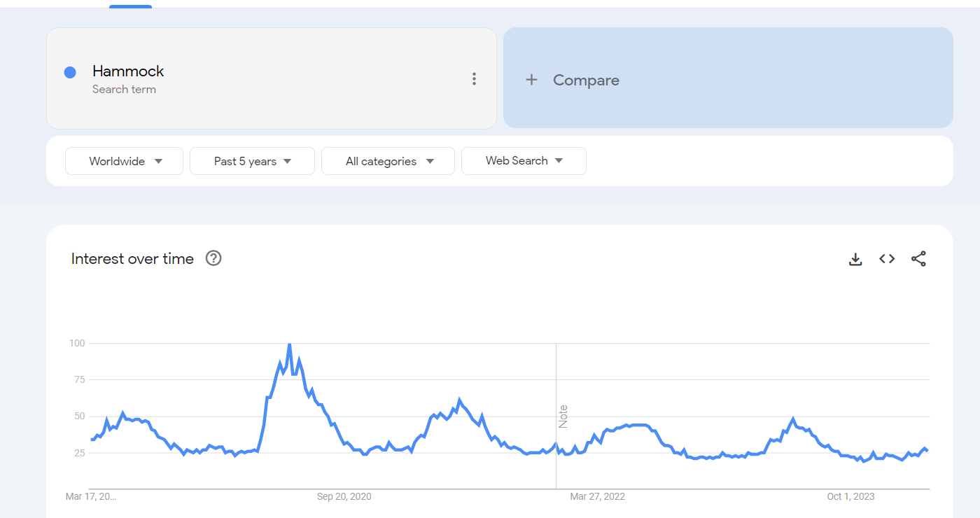980x518 pixels.
Task: Edit the Hammock search term
Action: click(x=128, y=71)
